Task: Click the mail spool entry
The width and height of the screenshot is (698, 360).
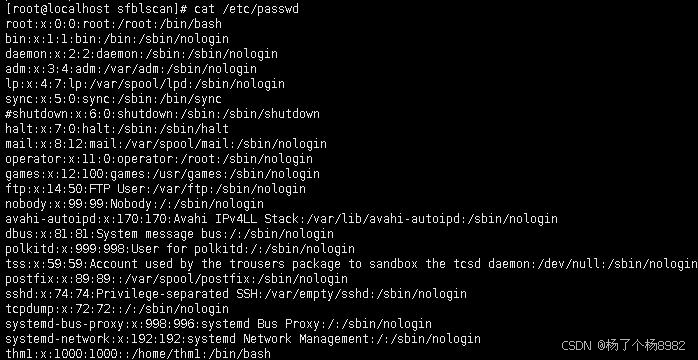Action: point(166,144)
